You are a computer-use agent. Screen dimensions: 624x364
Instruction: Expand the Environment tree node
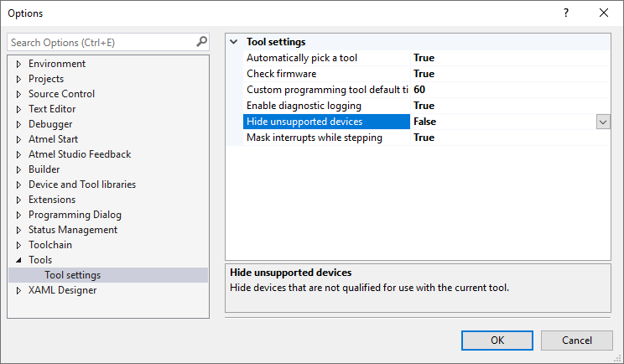18,65
